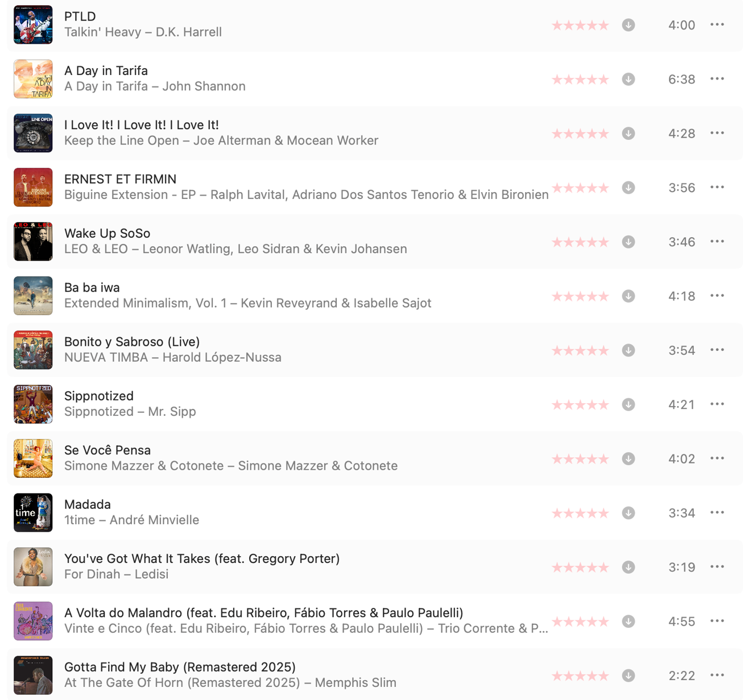Open more options menu for Ba ba iwa

click(x=717, y=296)
